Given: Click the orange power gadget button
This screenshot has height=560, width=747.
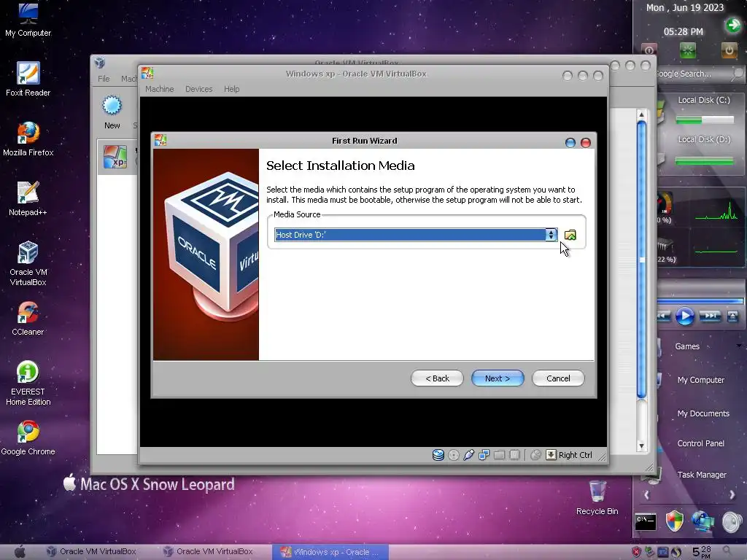Looking at the screenshot, I should point(729,50).
